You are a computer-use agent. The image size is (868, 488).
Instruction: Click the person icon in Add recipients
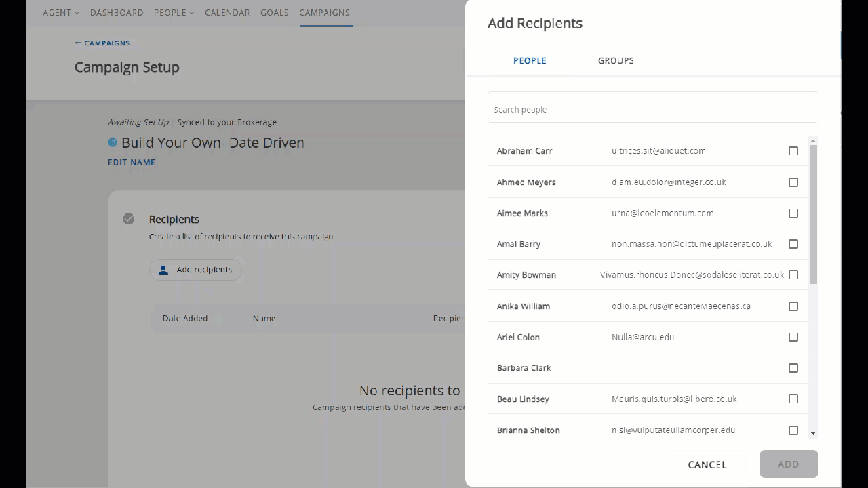(163, 270)
